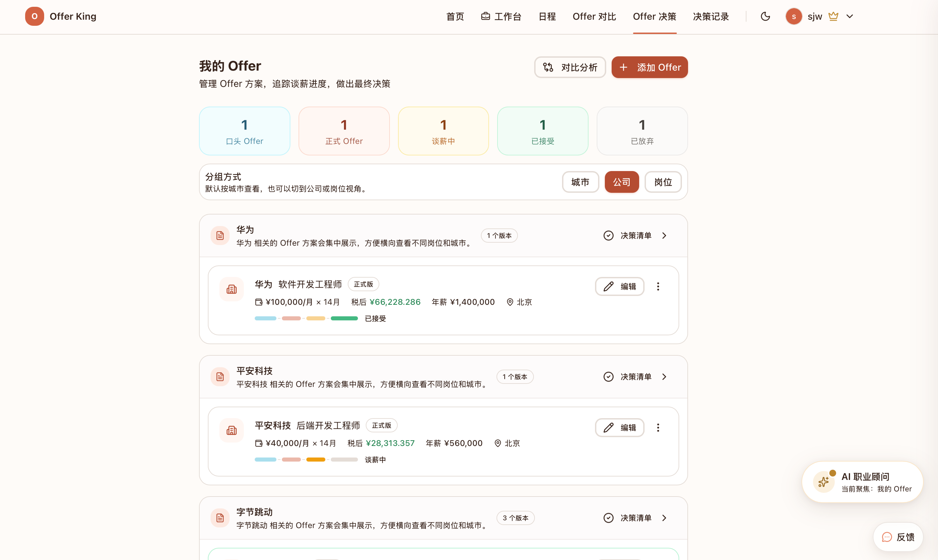Expand the sjw user account dropdown
Image resolution: width=938 pixels, height=560 pixels.
[850, 16]
